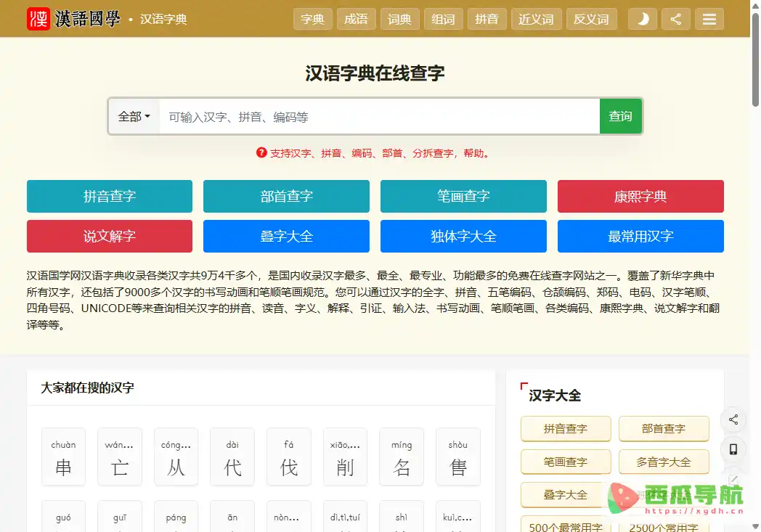Viewport: 761px width, 532px height.
Task: Click sidebar 拼音查字 under 汉字大全
Action: tap(566, 429)
